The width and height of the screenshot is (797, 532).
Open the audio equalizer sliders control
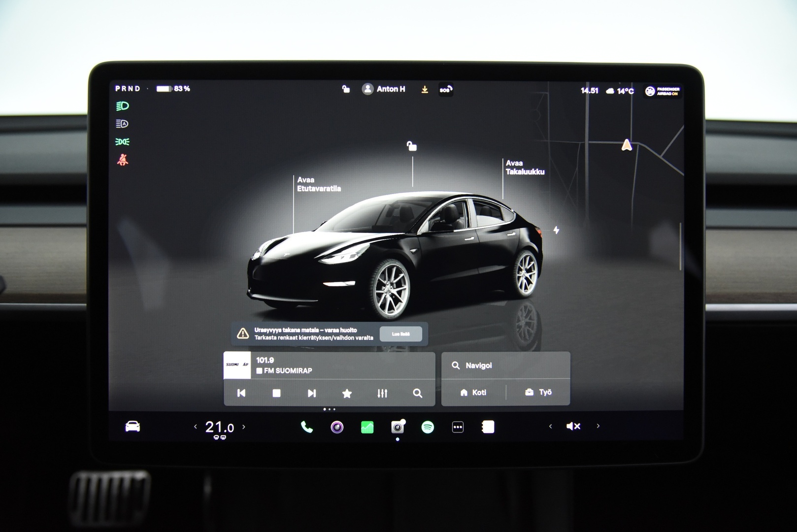[382, 393]
